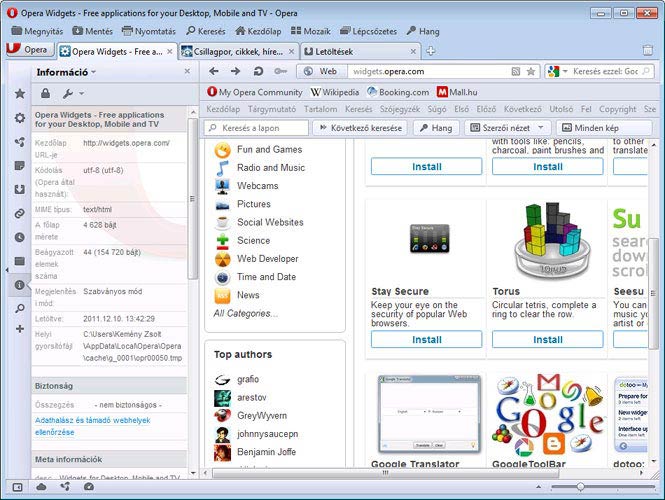665x500 pixels.
Task: Click the Opera Link cloud icon in status bar
Action: pyautogui.click(x=41, y=487)
